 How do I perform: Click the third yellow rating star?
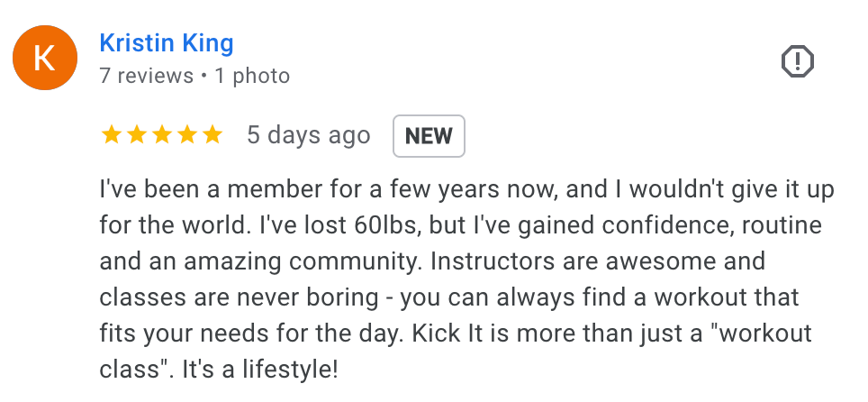162,135
